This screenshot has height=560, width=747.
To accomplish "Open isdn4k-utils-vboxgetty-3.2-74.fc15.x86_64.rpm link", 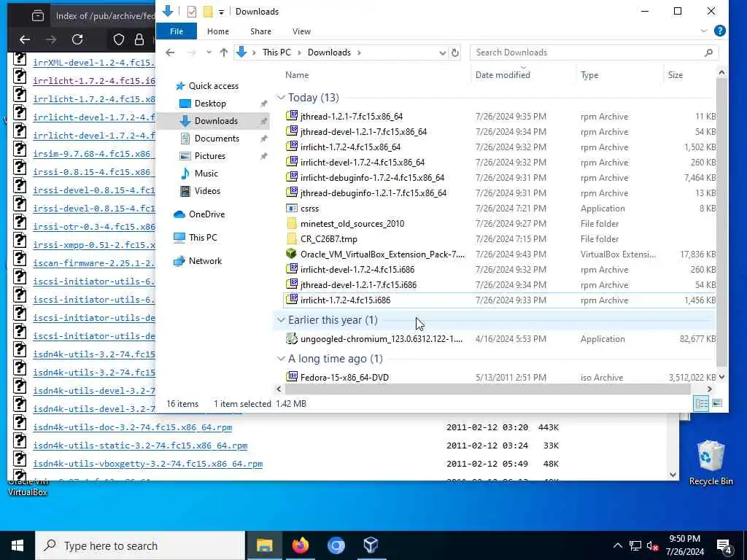I will pyautogui.click(x=147, y=463).
